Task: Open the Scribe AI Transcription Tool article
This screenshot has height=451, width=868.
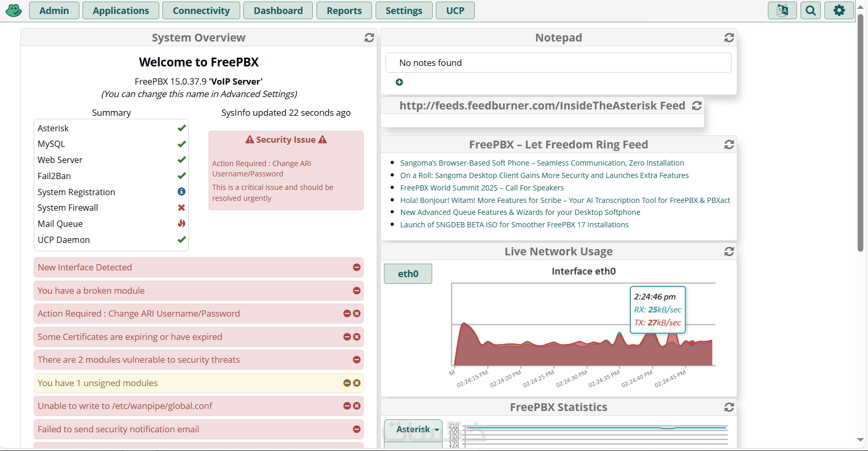Action: coord(565,200)
